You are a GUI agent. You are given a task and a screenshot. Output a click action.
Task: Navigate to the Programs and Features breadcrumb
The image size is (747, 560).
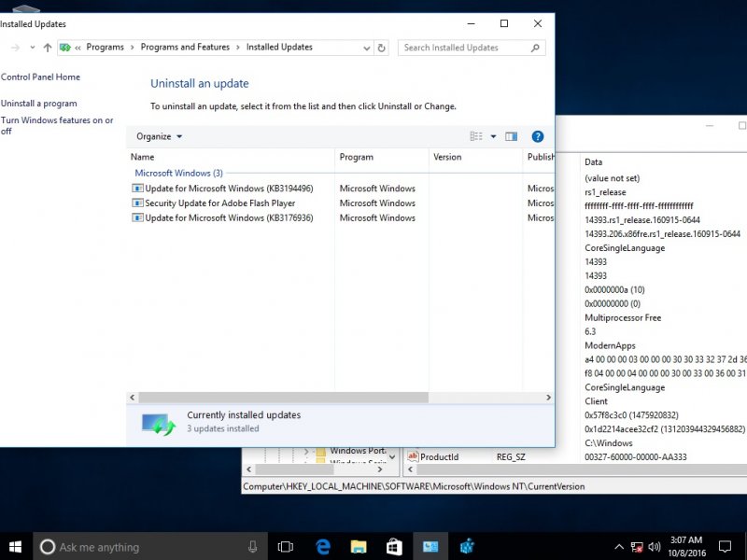pos(185,48)
